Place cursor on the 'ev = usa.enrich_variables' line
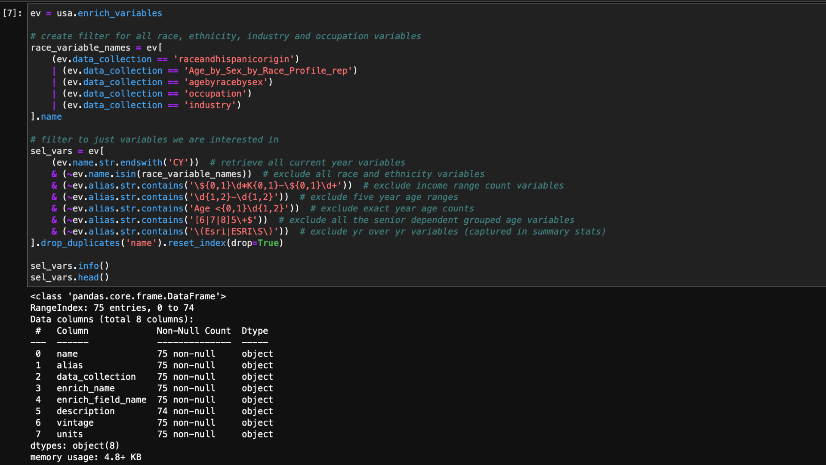826x465 pixels. [96, 12]
